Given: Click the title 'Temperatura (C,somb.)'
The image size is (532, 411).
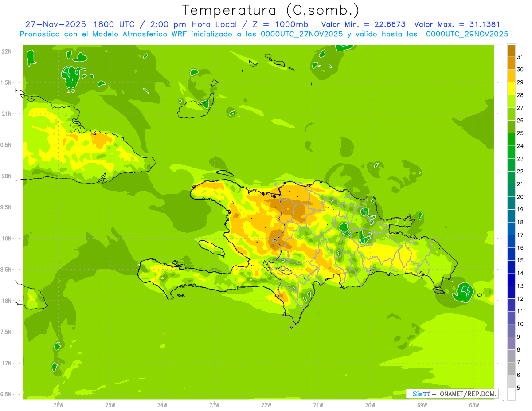Looking at the screenshot, I should [270, 10].
